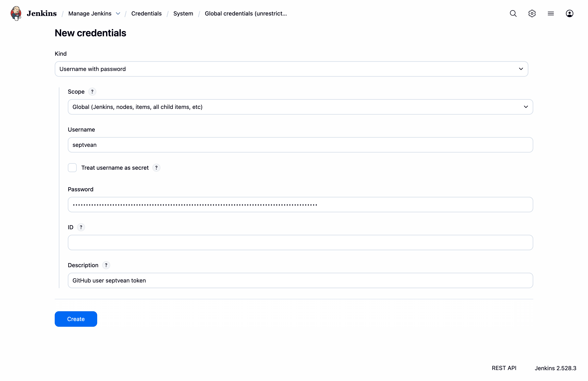The width and height of the screenshot is (588, 381).
Task: Click the Jenkins 2.528.3 version link
Action: pyautogui.click(x=555, y=368)
